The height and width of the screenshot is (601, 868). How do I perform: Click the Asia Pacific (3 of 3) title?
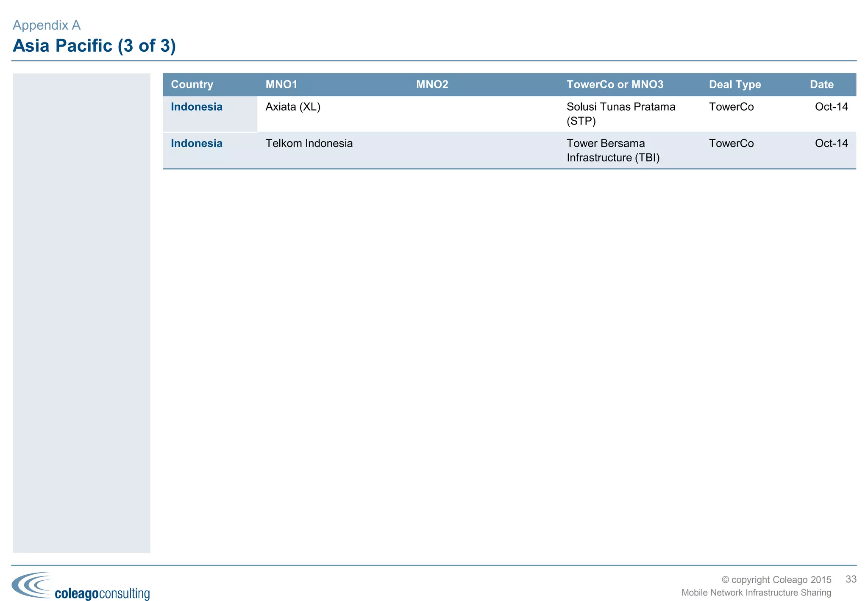[x=94, y=46]
